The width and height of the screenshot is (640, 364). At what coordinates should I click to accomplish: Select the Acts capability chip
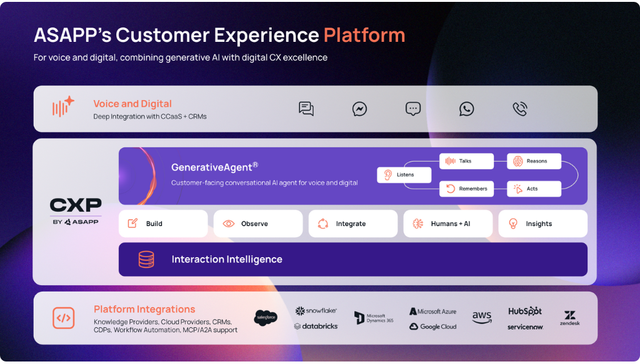[x=534, y=189]
